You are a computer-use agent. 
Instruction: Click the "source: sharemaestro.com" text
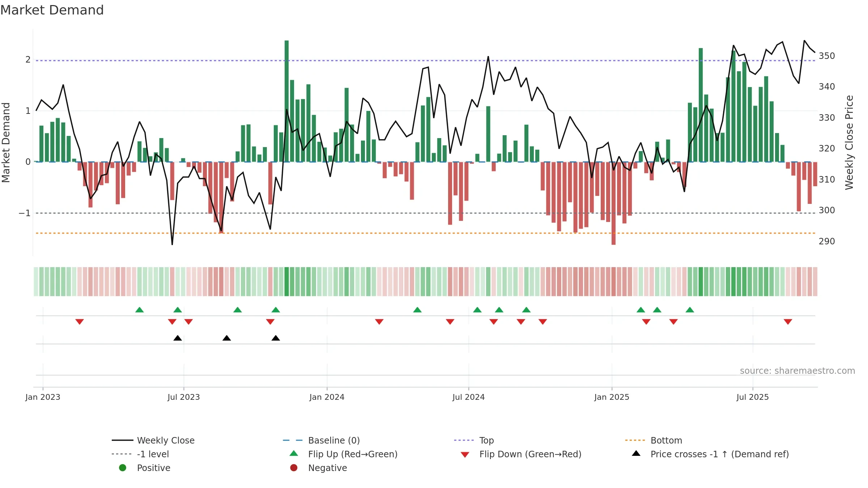click(797, 371)
